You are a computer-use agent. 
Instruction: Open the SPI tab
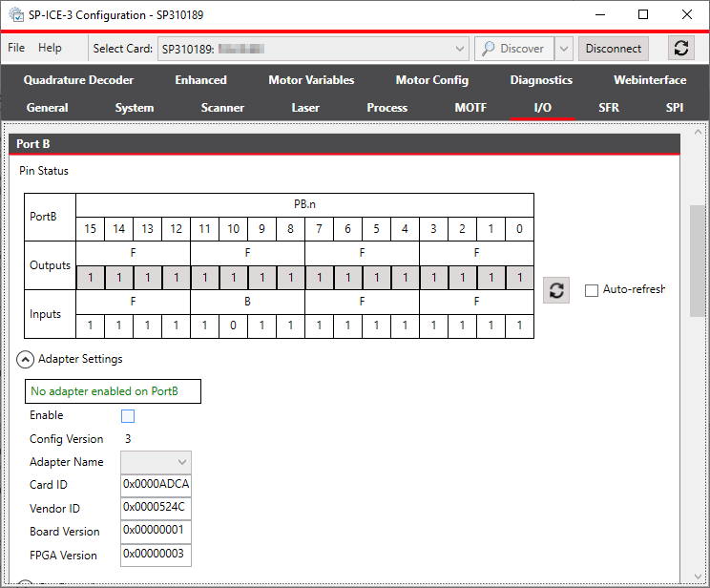click(675, 108)
